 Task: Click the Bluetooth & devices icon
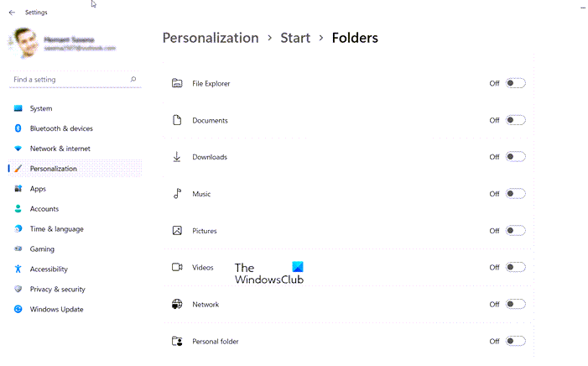coord(18,128)
